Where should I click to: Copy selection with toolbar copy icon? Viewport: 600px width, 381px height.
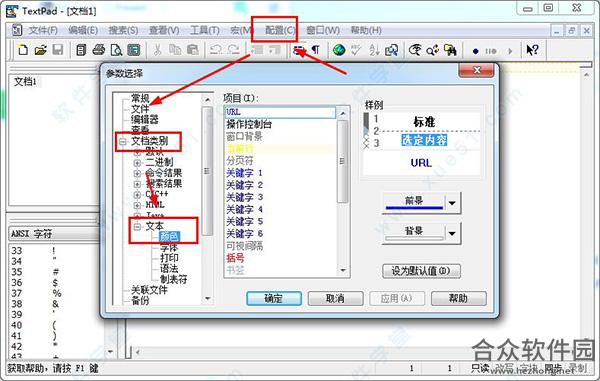pos(175,50)
